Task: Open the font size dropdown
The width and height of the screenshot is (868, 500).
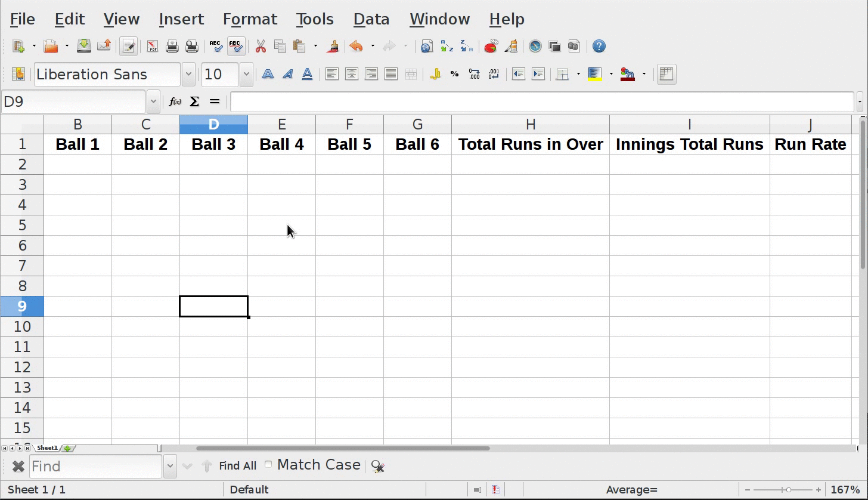Action: click(246, 75)
